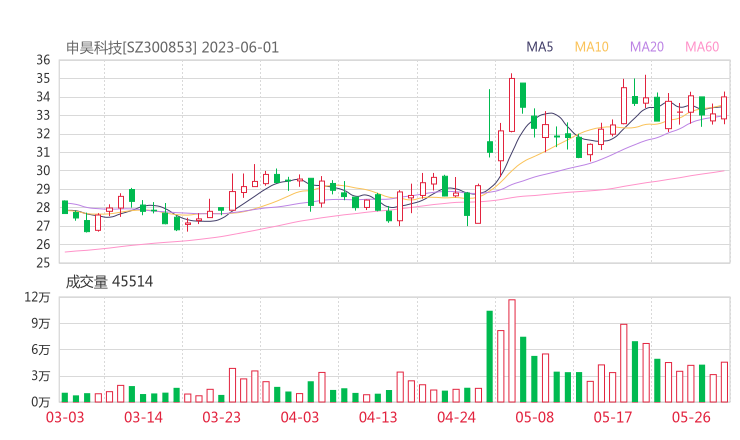Click the MA5 legend label
Image resolution: width=740 pixels, height=440 pixels.
[x=539, y=47]
